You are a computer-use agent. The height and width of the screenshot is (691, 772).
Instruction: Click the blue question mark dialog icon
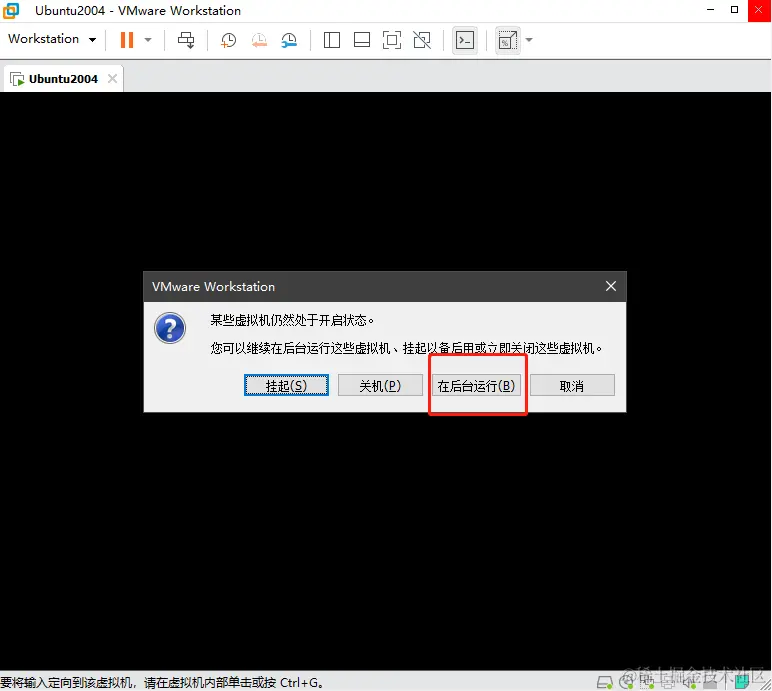[x=170, y=328]
